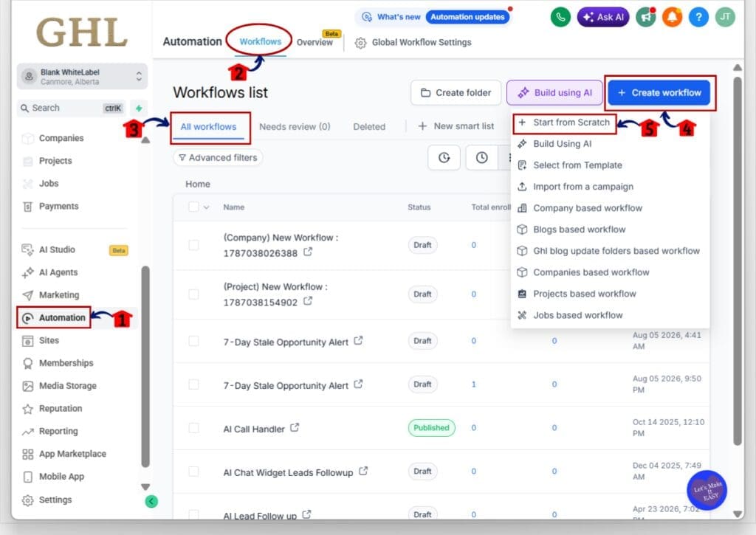This screenshot has height=535, width=756.
Task: Open Advanced filters
Action: (218, 158)
